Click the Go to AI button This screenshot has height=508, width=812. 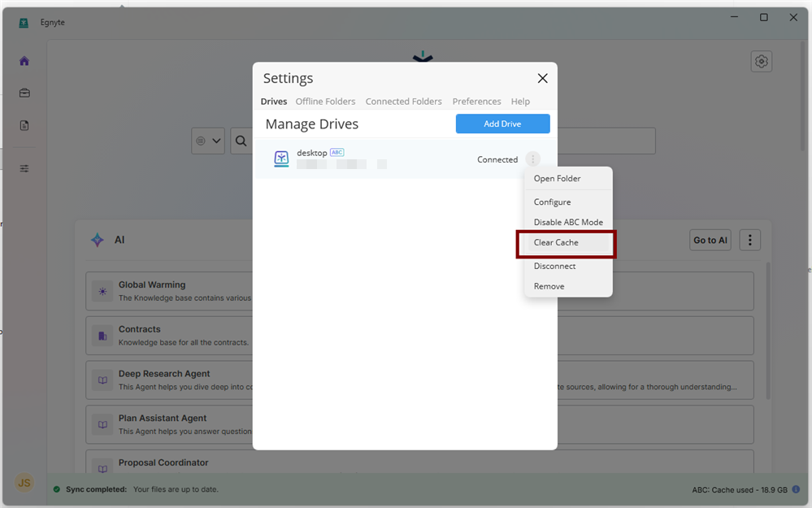point(710,240)
